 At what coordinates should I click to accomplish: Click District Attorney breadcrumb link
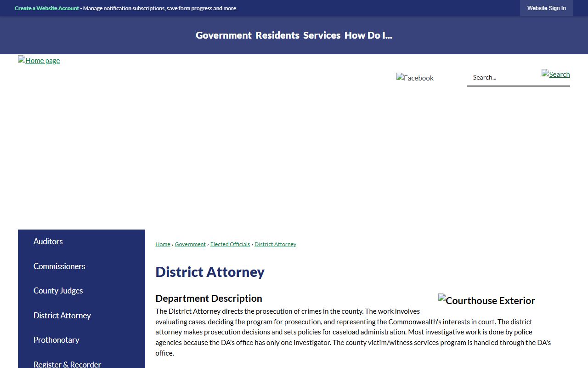(x=275, y=244)
